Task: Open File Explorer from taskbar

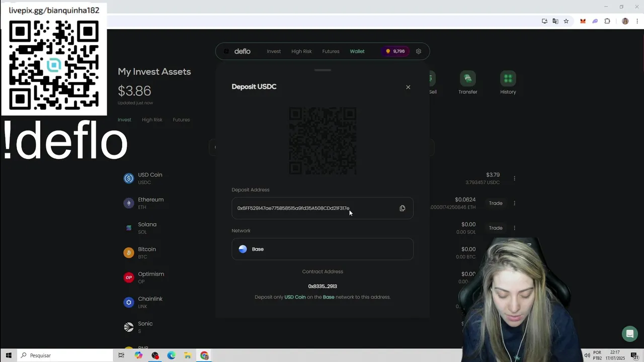Action: click(187, 355)
